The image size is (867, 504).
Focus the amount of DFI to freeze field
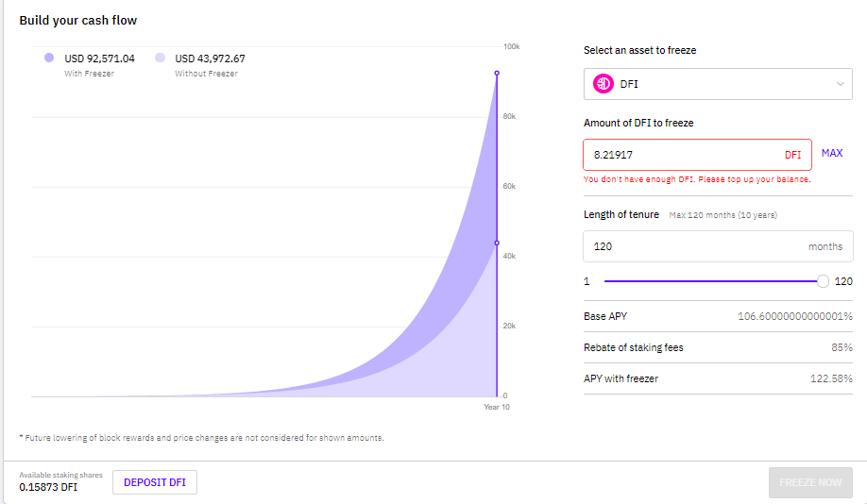(x=697, y=155)
